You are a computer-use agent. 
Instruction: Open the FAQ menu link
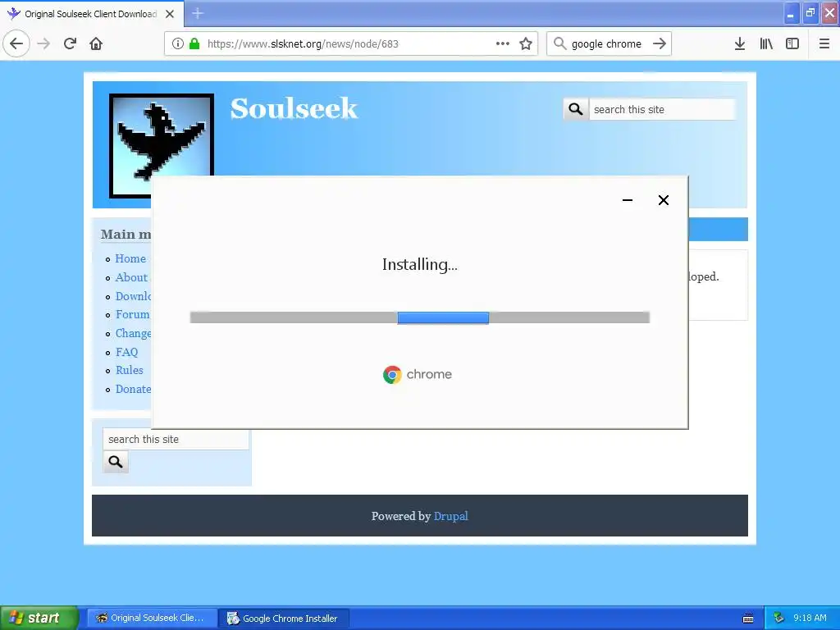click(126, 351)
